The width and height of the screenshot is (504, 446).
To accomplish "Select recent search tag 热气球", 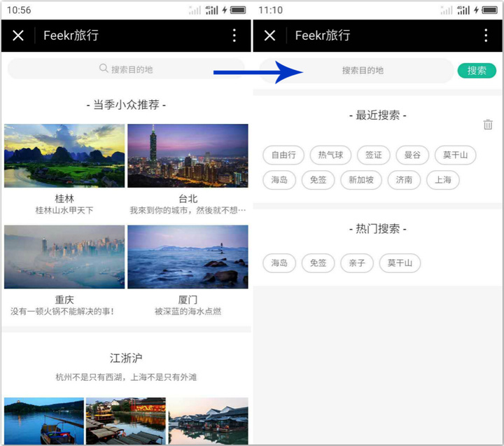I will click(330, 155).
